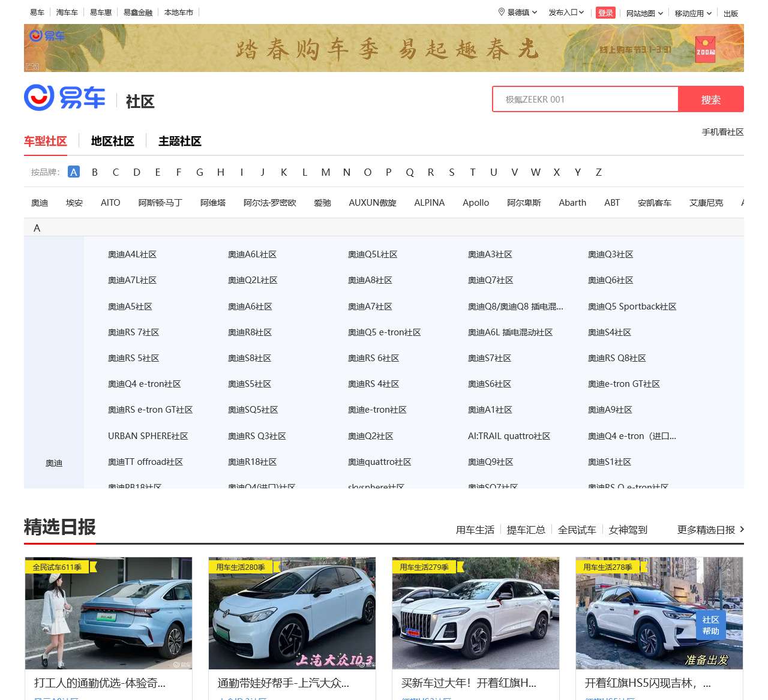Open 奥迪A4L社区 community link

[x=132, y=254]
